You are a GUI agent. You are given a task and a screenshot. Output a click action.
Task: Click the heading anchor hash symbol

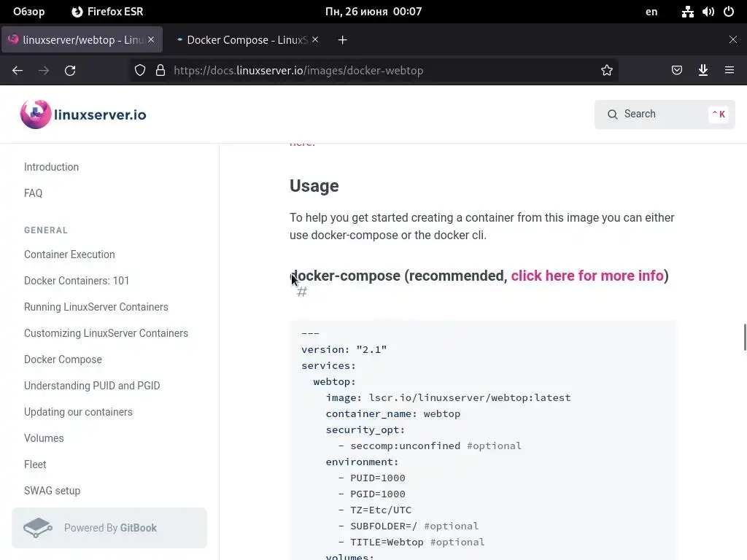[x=302, y=292]
